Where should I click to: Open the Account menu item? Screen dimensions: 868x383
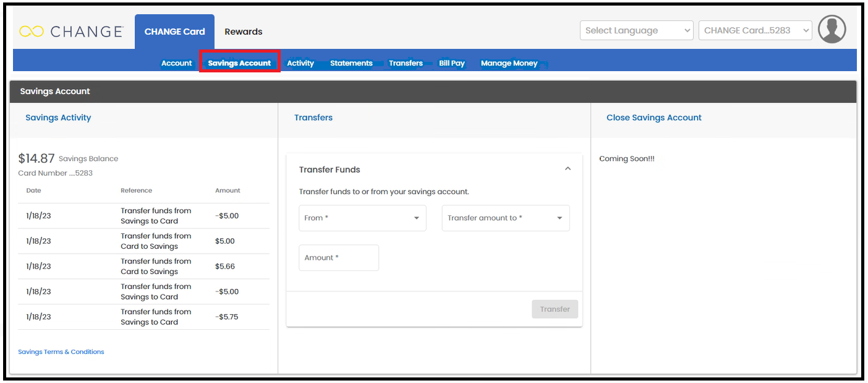[177, 63]
